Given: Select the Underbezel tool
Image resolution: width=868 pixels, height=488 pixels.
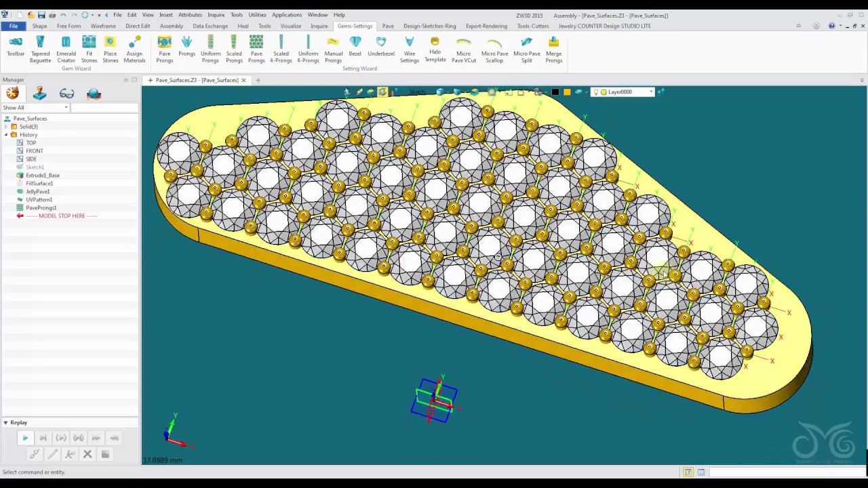Looking at the screenshot, I should [381, 46].
